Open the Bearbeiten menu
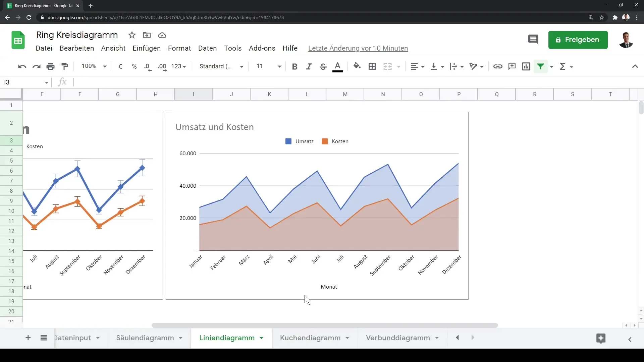This screenshot has width=644, height=362. click(77, 48)
